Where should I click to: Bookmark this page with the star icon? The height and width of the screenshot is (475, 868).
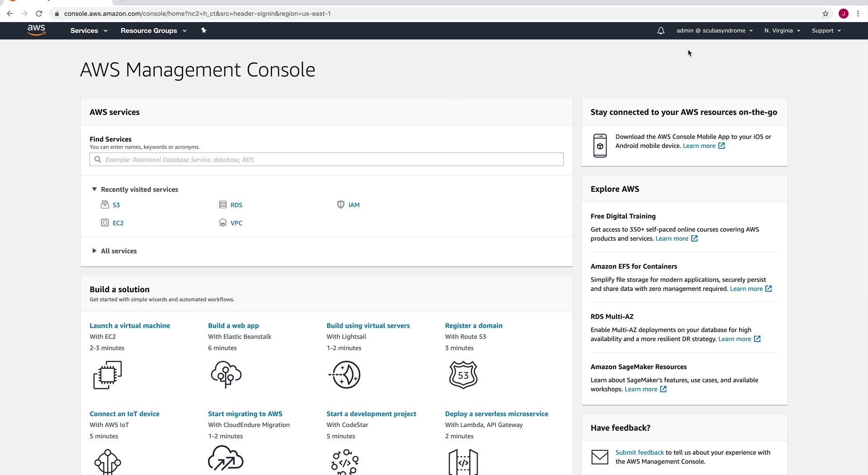tap(826, 14)
